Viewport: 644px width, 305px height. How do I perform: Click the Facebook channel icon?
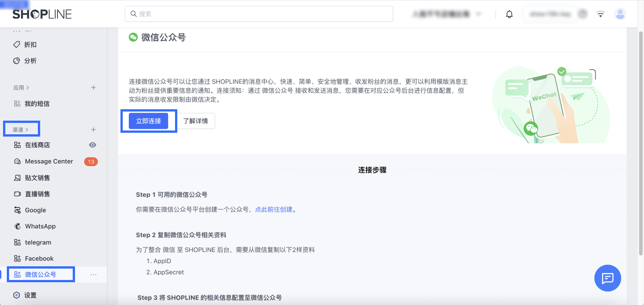pyautogui.click(x=17, y=258)
